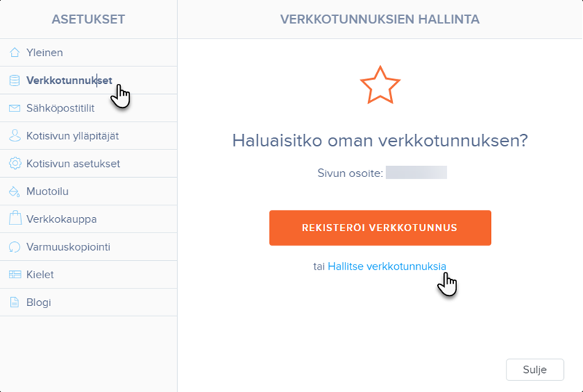Open the Verkkokauppa settings
583x392 pixels.
[61, 219]
